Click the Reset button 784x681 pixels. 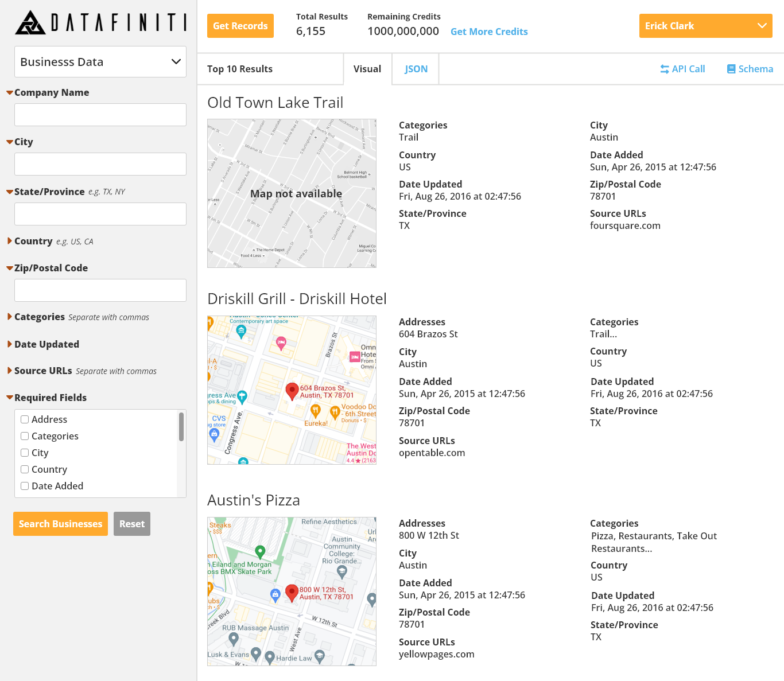tap(132, 524)
